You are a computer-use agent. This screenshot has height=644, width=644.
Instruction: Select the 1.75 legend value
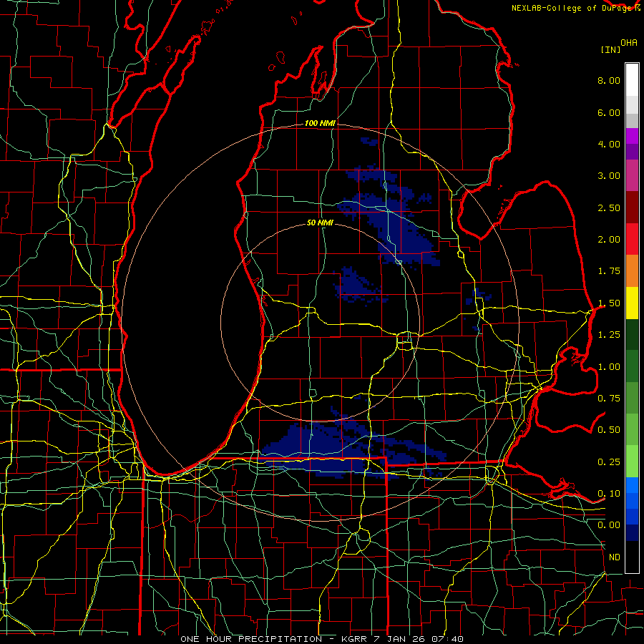[x=609, y=271]
